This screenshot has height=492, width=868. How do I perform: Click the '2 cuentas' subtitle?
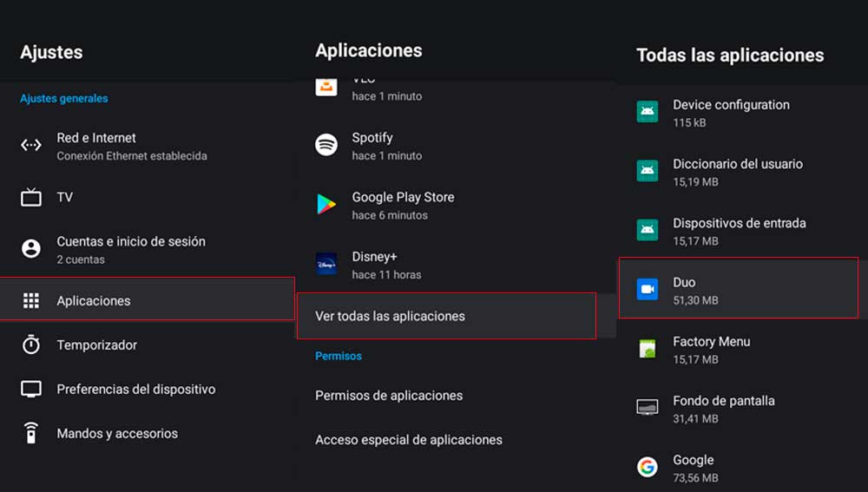80,259
